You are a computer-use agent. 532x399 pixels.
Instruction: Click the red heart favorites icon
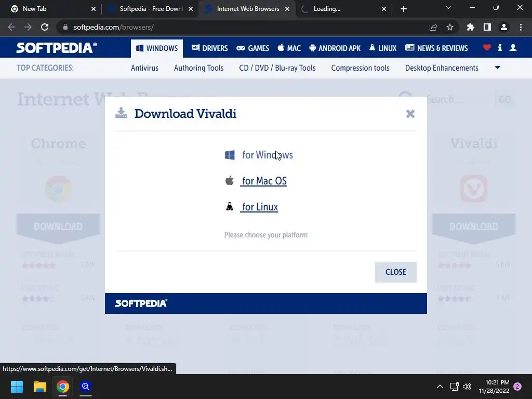point(487,48)
